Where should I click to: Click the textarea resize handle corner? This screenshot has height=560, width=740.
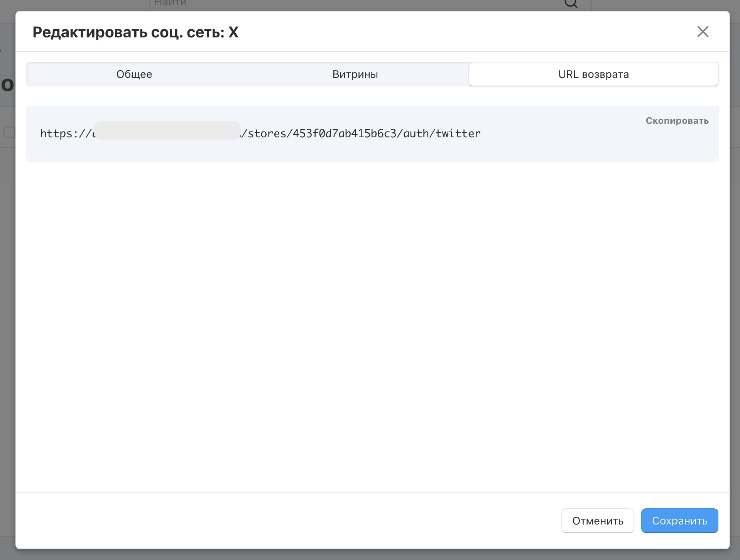tap(716, 159)
